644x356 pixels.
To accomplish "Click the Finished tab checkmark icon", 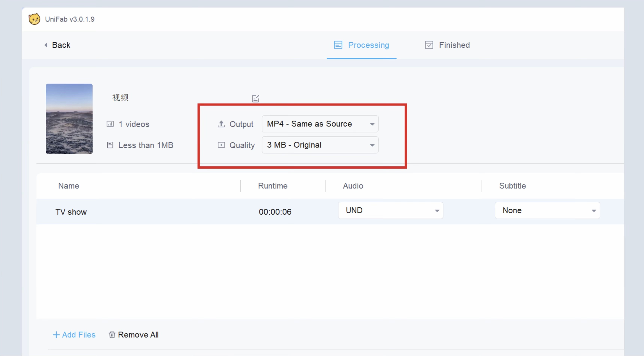I will point(429,45).
